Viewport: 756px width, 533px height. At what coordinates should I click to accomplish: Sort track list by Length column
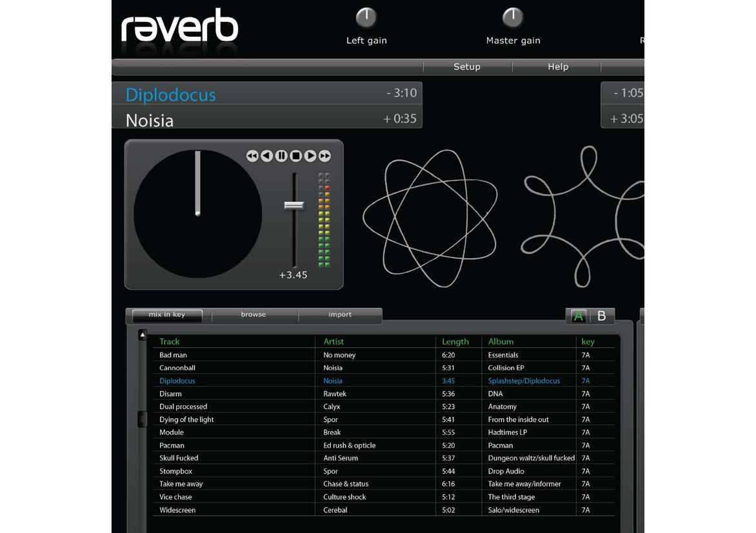coord(455,342)
